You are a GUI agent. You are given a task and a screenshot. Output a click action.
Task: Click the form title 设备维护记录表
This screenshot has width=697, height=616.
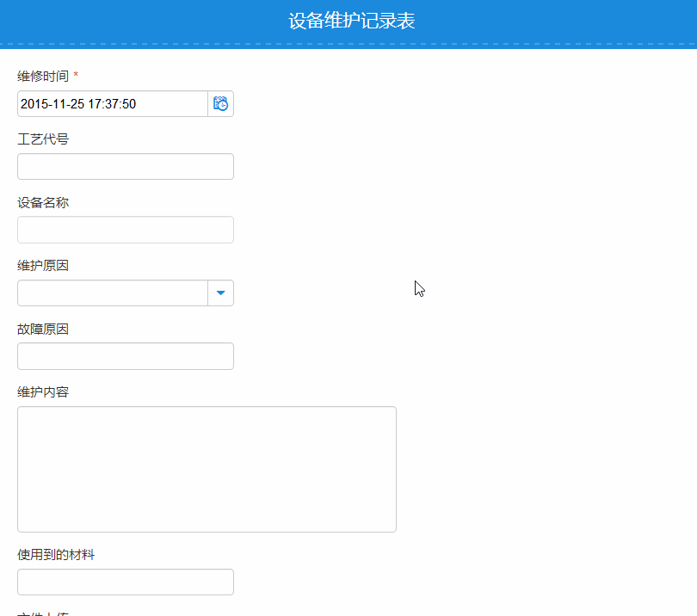[348, 20]
